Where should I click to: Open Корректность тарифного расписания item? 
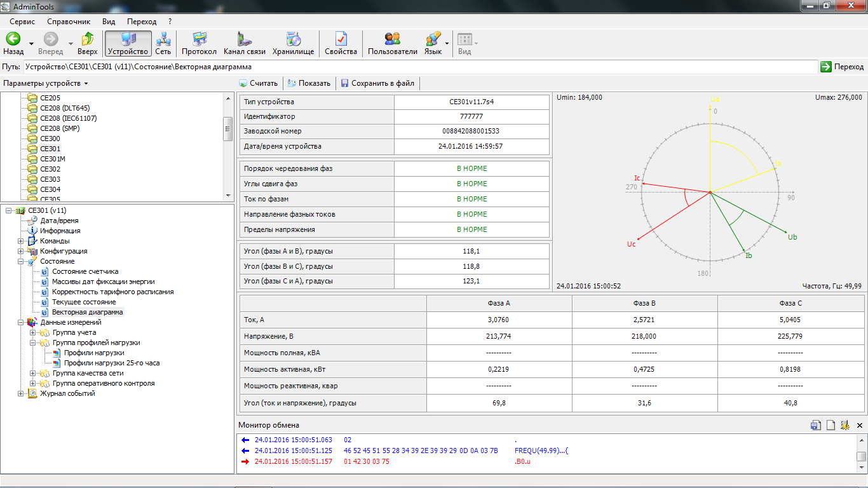click(113, 292)
